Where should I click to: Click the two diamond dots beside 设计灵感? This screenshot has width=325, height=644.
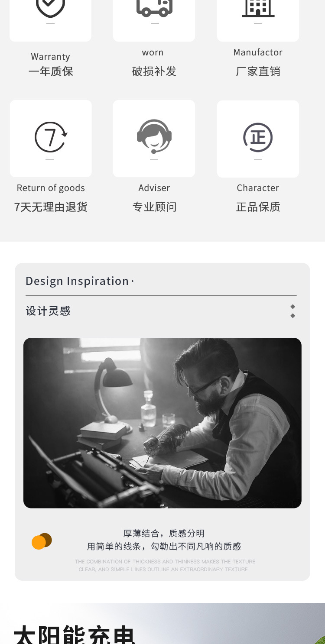pyautogui.click(x=293, y=311)
